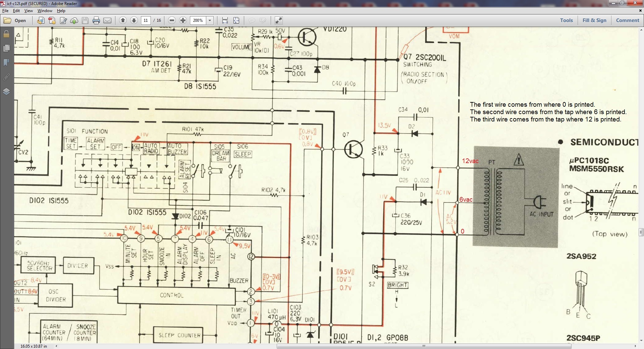Open the Comment pane
This screenshot has width=644, height=349.
tap(628, 20)
